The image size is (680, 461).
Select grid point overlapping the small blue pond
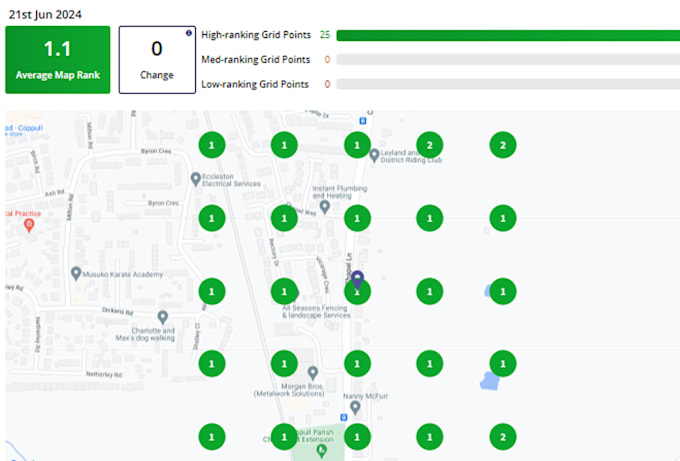point(503,291)
